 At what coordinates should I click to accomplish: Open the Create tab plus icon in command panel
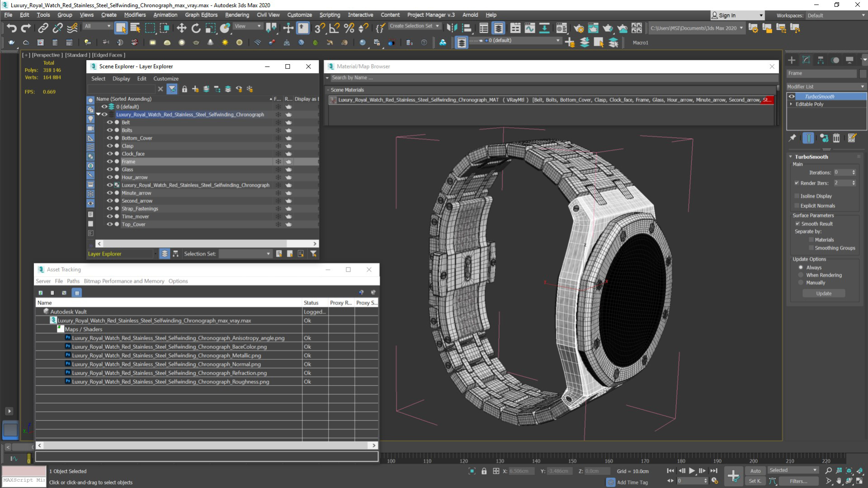tap(792, 60)
